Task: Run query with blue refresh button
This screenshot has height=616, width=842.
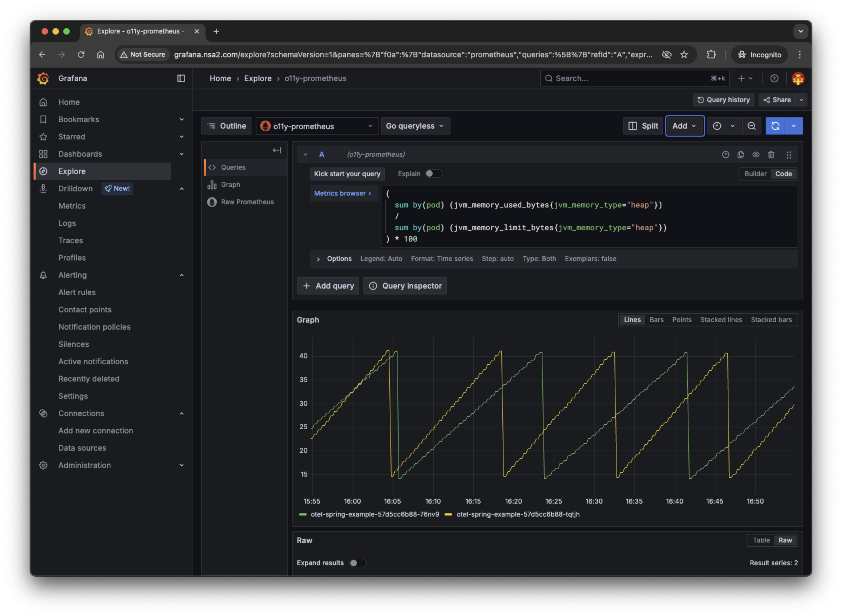Action: 775,126
